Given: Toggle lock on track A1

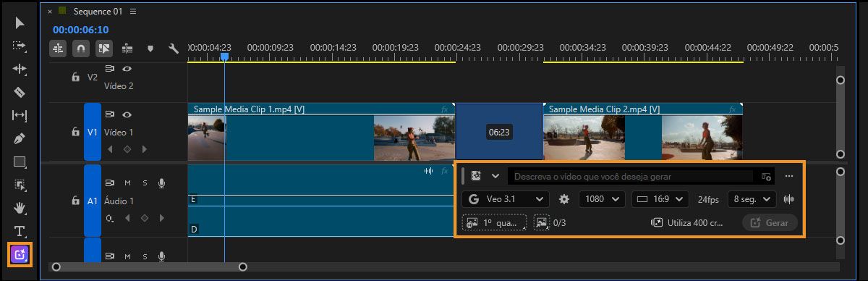Looking at the screenshot, I should 75,201.
